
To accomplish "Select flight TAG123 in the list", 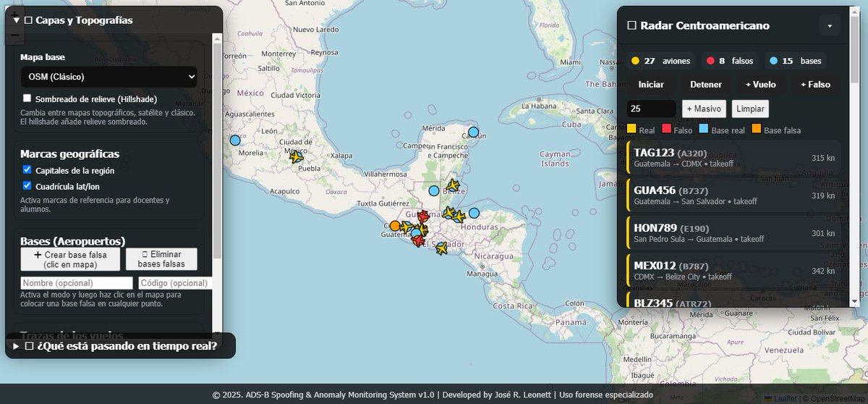I will click(x=733, y=158).
